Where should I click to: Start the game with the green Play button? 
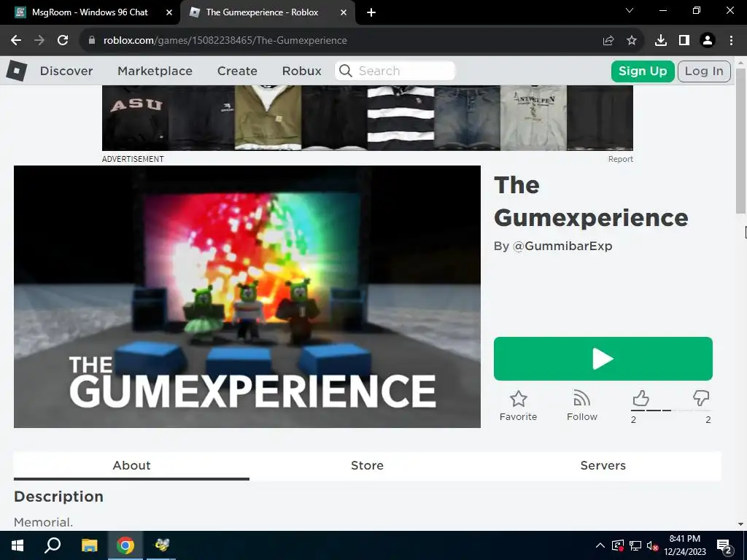603,359
